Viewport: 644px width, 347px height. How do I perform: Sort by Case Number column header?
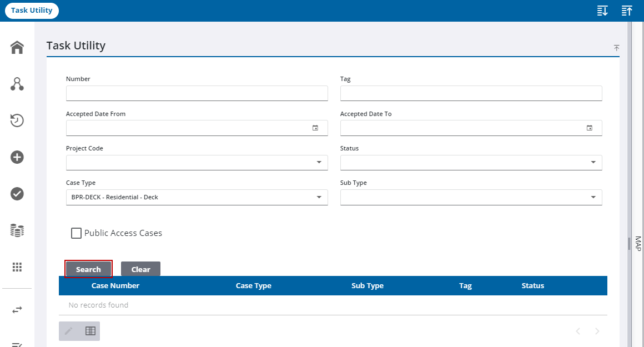tap(115, 286)
